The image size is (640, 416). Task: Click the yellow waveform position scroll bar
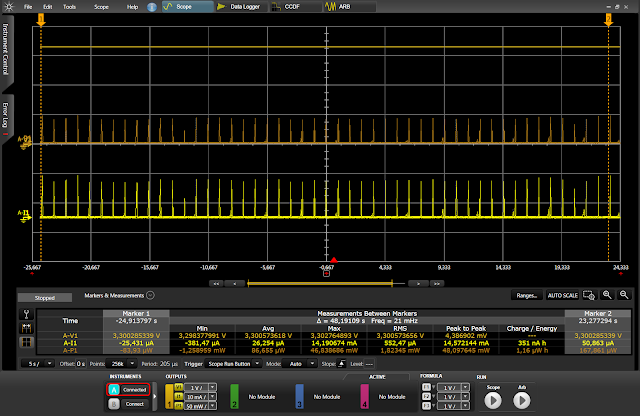(320, 283)
